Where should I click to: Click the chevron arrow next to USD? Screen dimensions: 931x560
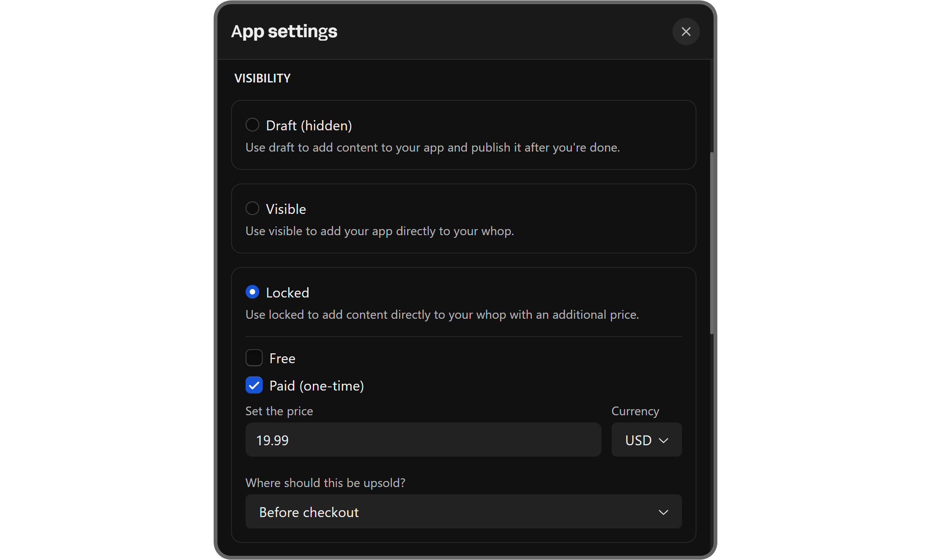[663, 441]
